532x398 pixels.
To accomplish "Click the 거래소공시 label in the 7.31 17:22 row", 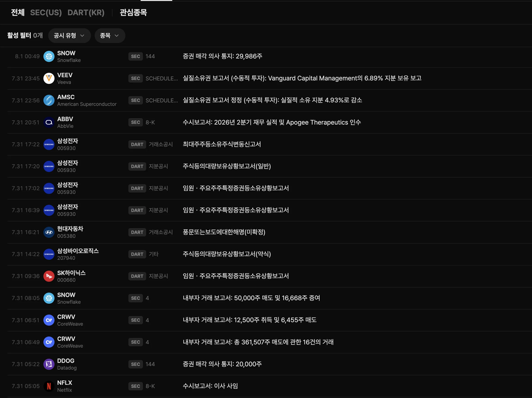I will (161, 144).
